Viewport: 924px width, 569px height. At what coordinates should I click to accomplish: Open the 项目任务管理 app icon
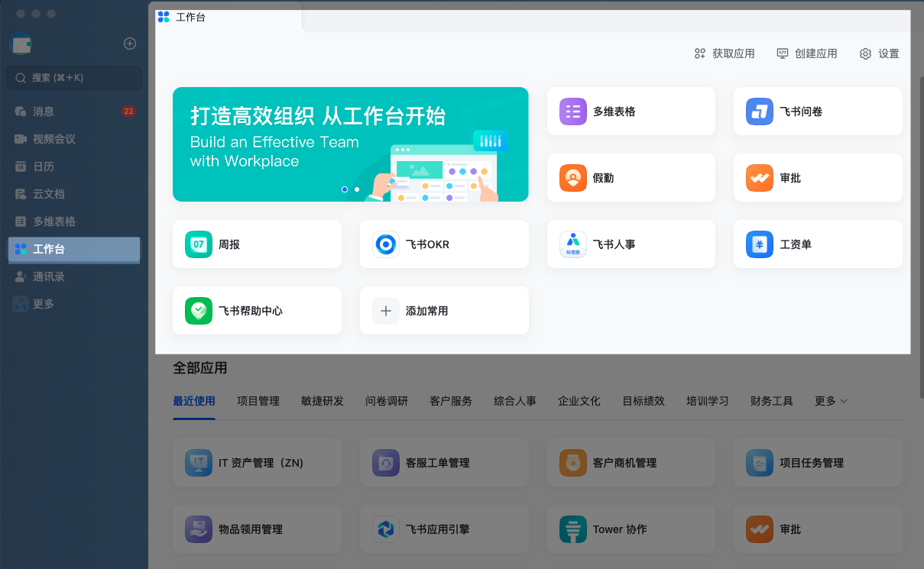tap(759, 463)
